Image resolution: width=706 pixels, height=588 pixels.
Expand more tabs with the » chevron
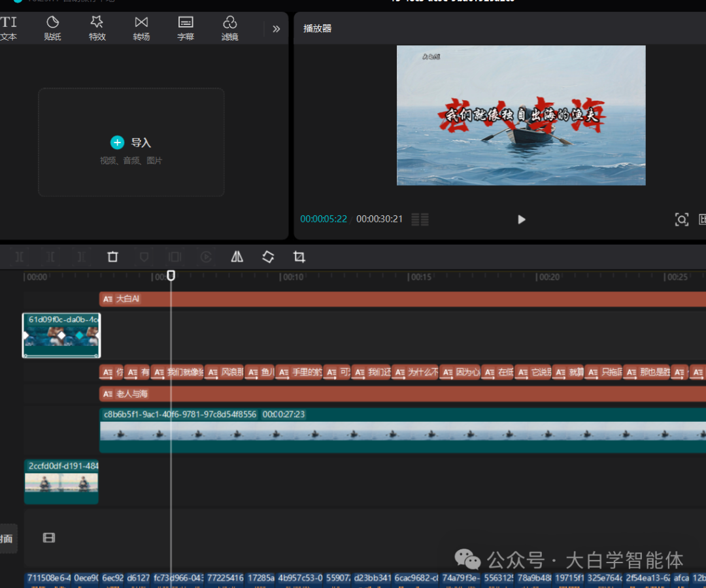click(276, 29)
